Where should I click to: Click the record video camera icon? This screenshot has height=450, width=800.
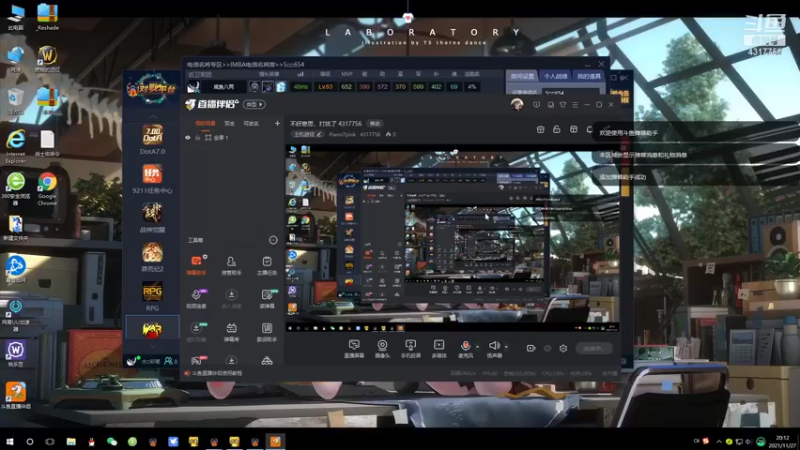531,348
